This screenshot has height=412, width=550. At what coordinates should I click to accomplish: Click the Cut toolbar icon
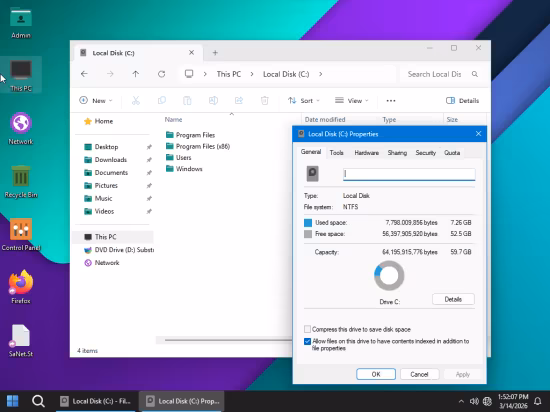[x=136, y=101]
